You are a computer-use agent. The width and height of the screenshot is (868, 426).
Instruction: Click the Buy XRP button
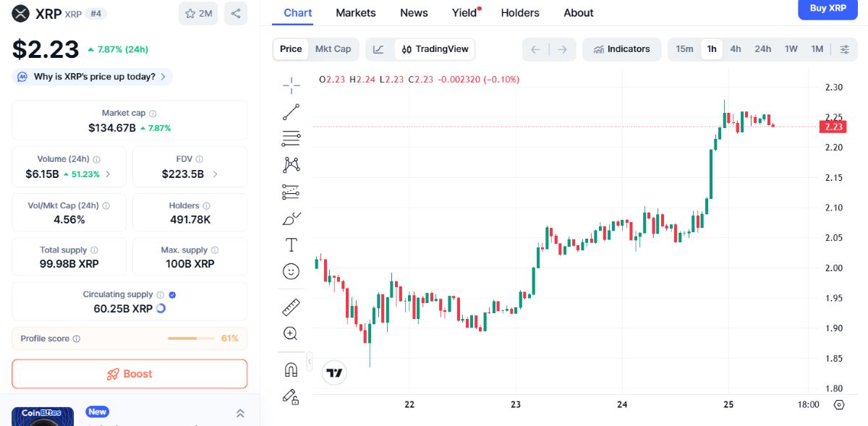tap(828, 9)
